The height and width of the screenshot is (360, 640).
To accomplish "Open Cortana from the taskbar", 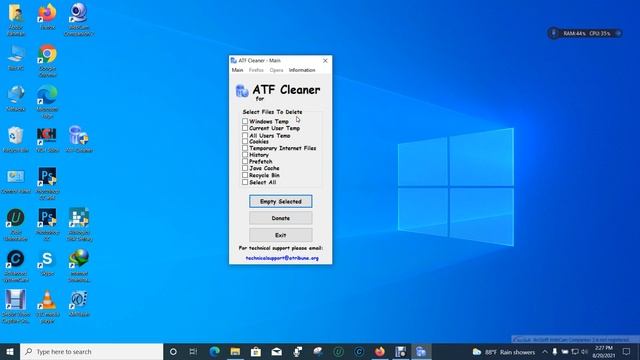I will pos(173,351).
